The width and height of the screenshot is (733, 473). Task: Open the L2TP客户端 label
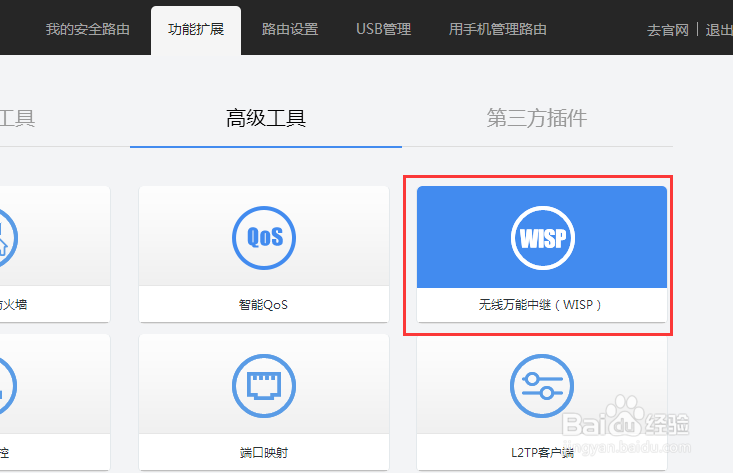[x=542, y=452]
